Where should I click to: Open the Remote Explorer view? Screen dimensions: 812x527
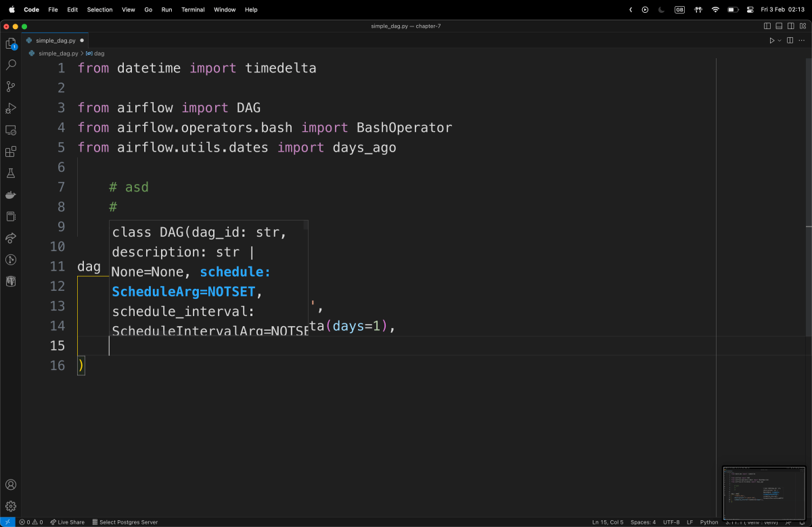11,130
